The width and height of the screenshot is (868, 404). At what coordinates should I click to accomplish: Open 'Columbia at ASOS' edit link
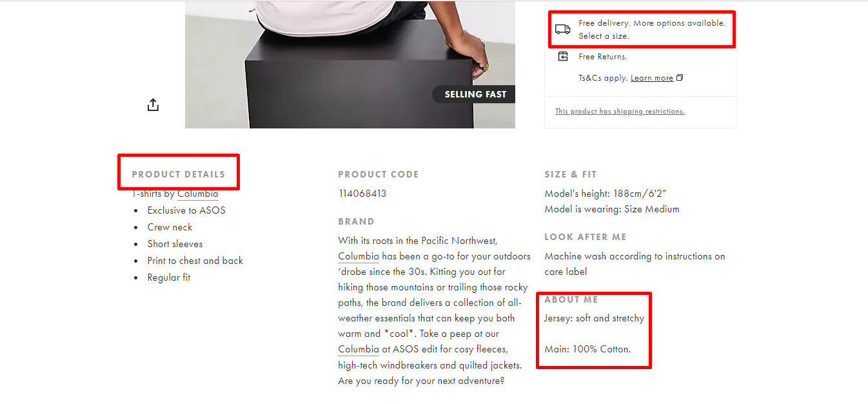tap(359, 349)
